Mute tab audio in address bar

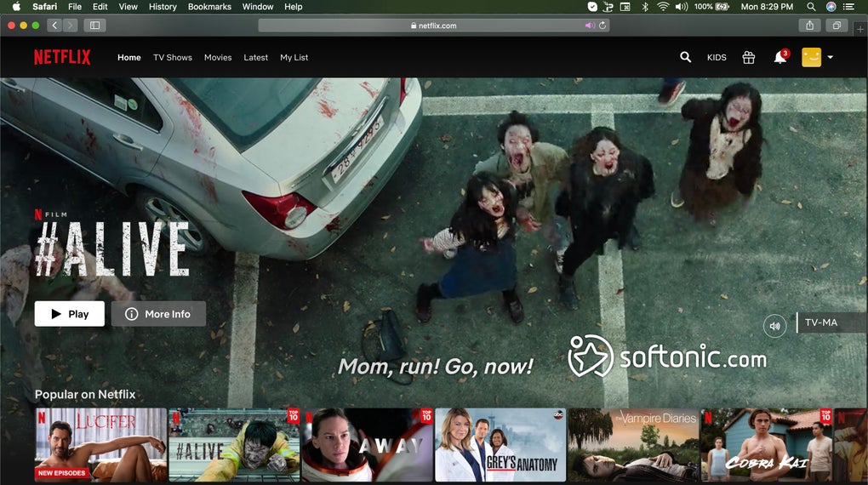click(x=588, y=26)
